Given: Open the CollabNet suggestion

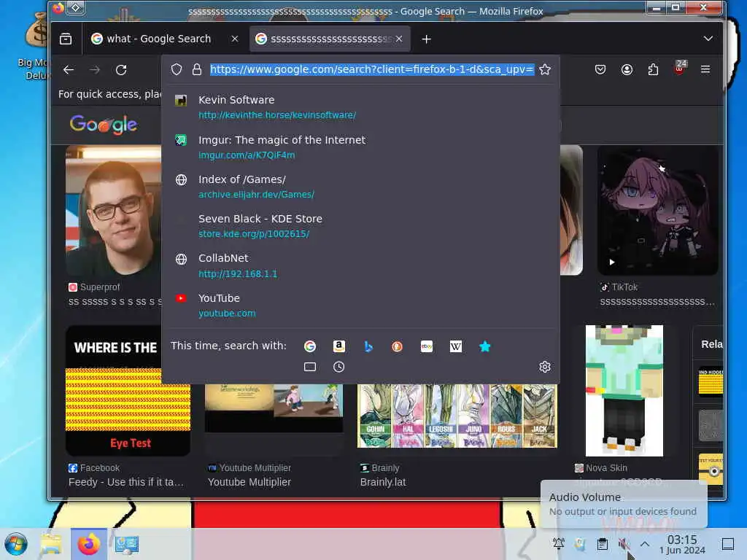Looking at the screenshot, I should (x=360, y=265).
